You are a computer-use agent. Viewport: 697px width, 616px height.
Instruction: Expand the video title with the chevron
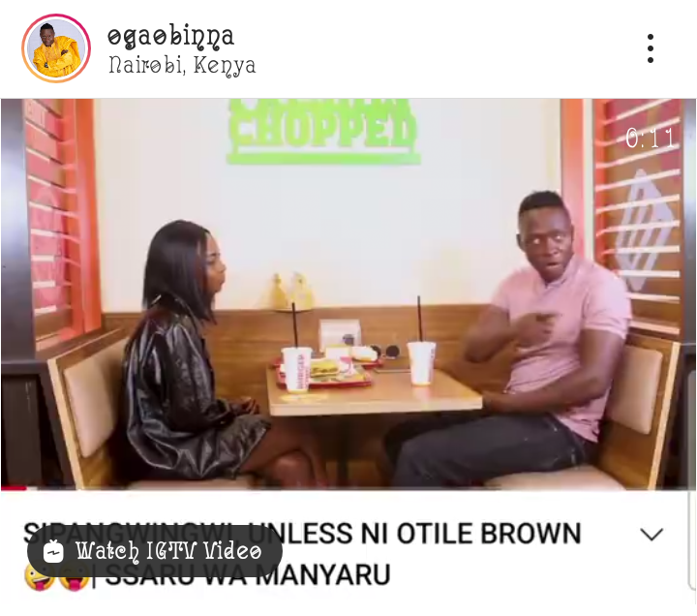tap(652, 534)
